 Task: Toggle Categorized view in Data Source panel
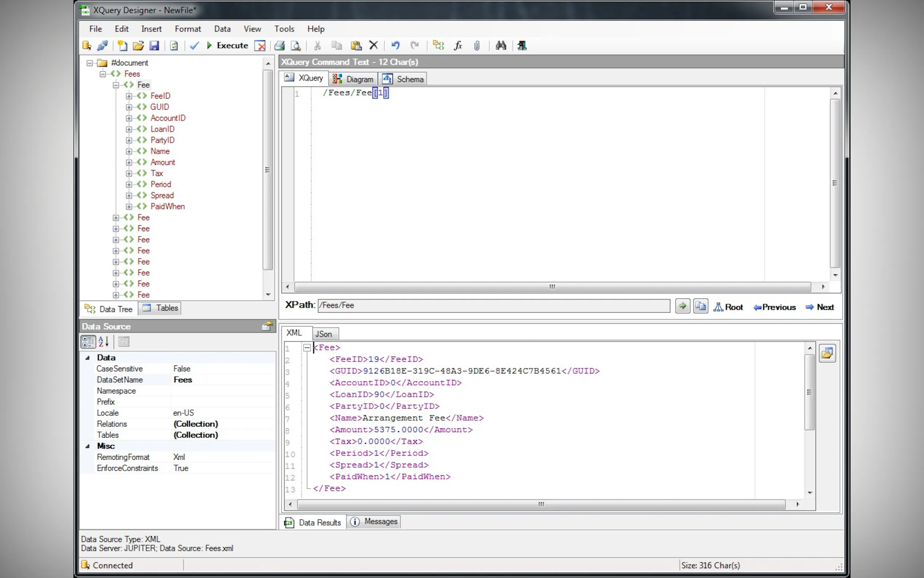pyautogui.click(x=88, y=341)
